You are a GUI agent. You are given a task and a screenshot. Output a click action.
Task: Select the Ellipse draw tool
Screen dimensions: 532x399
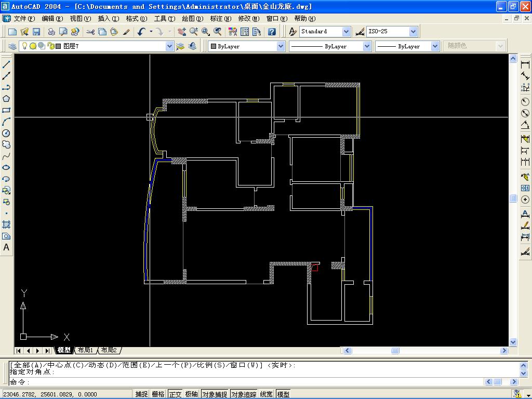(6, 168)
